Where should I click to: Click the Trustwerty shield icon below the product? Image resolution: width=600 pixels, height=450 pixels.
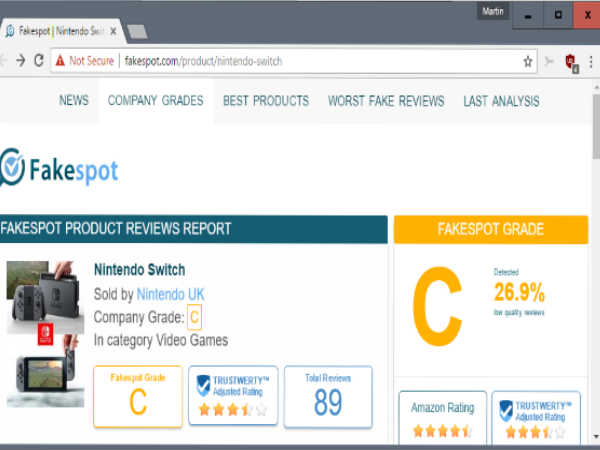[x=203, y=385]
